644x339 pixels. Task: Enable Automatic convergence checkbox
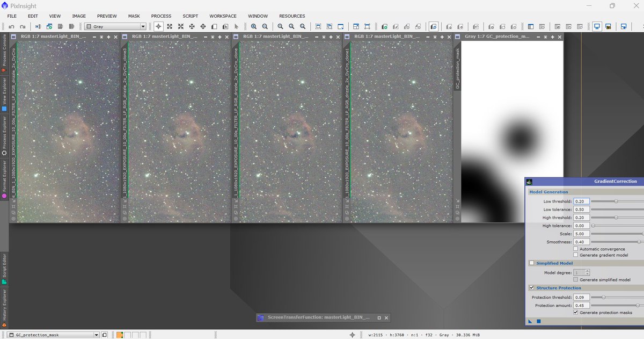point(576,249)
